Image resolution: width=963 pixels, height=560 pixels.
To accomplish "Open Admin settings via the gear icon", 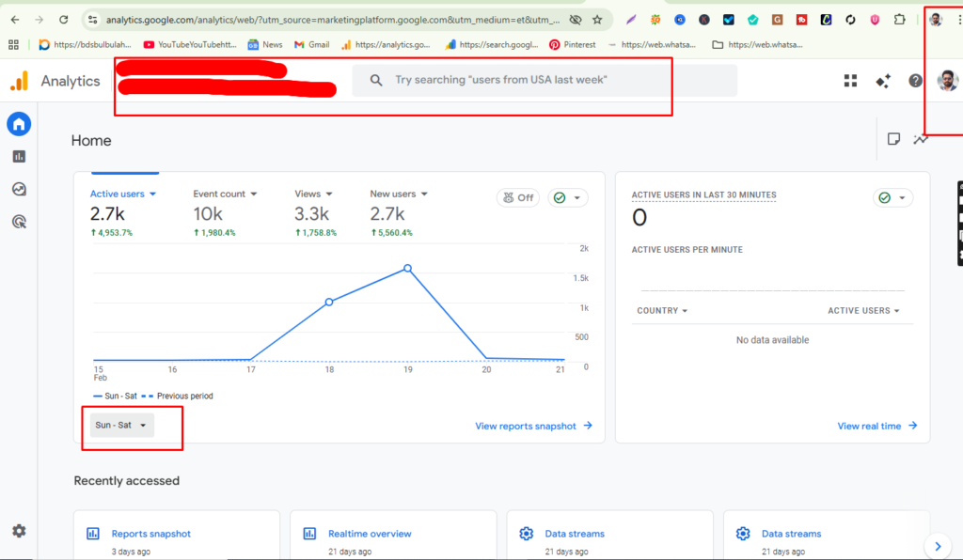I will (x=19, y=531).
